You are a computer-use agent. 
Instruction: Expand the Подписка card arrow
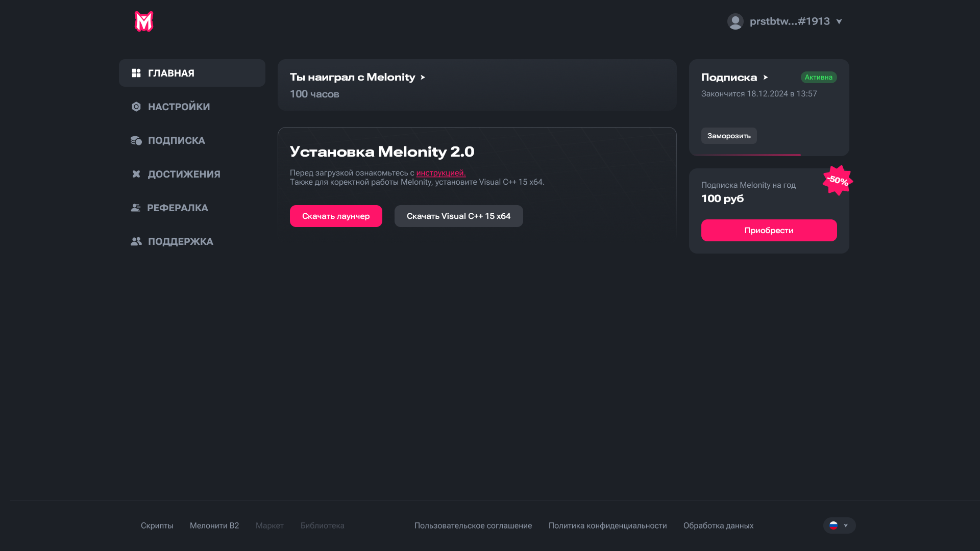coord(766,78)
